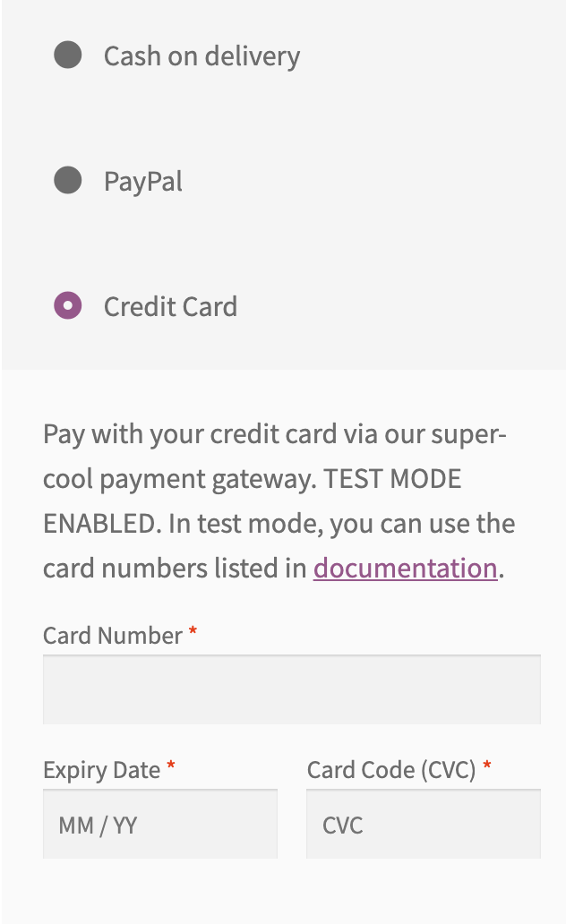Click the "Cash on delivery" label text

pos(202,56)
